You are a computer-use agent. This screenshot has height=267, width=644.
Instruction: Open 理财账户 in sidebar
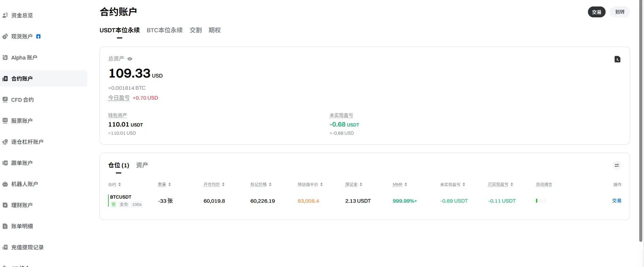(22, 205)
